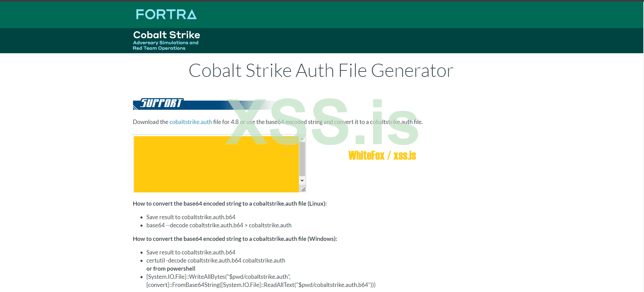Open the Cobalt Strike header logo
The image size is (644, 292).
[x=166, y=40]
